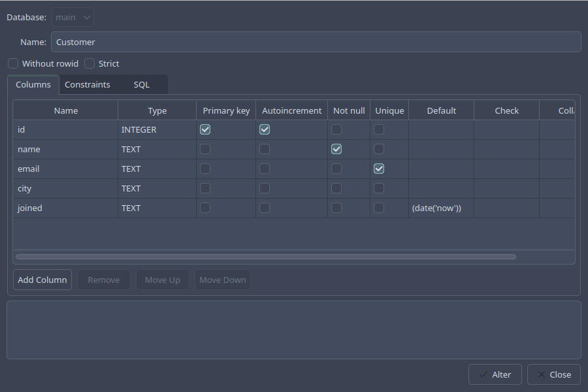
Task: Click the empty message box above Alter
Action: pyautogui.click(x=294, y=330)
